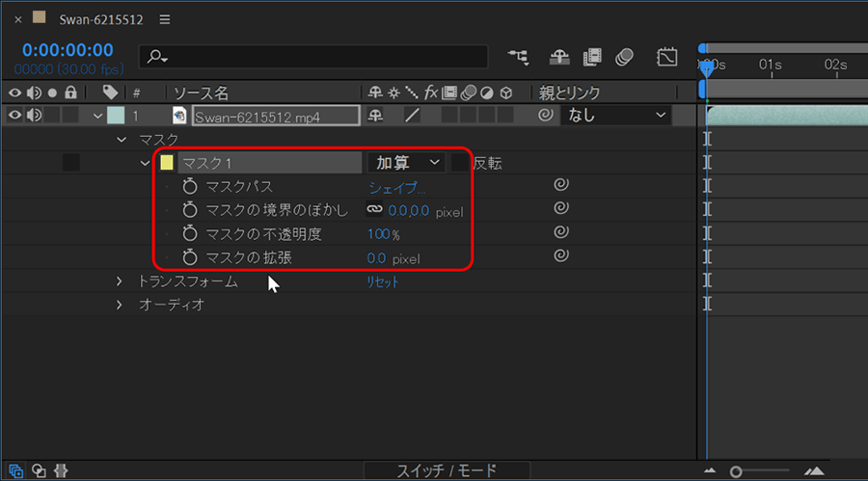Click the timeline layer search field
Viewport: 868px width, 481px height.
tap(313, 57)
